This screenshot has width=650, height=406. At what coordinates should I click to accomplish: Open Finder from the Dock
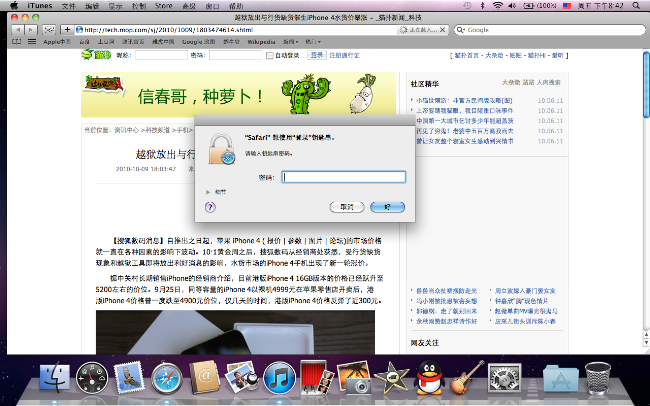55,380
